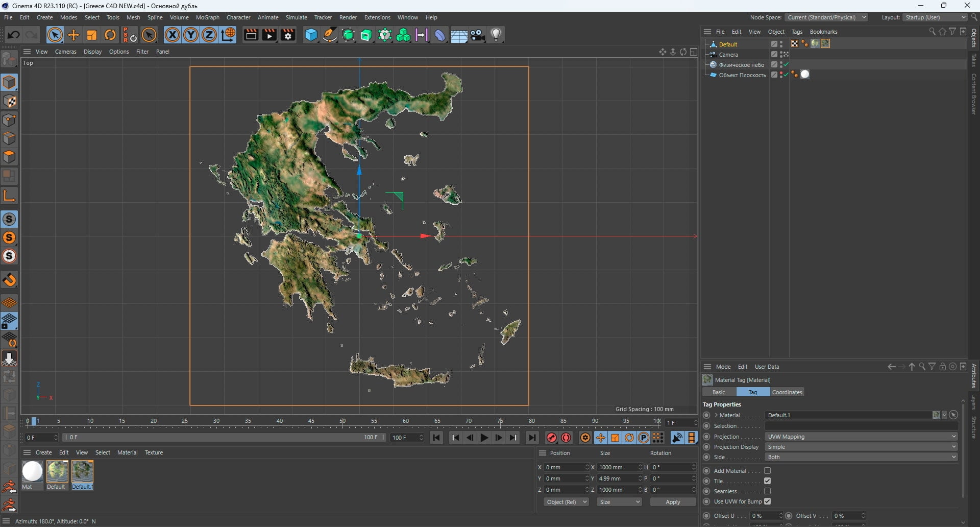The image size is (980, 527).
Task: Click the Undo arrow icon
Action: pos(13,35)
